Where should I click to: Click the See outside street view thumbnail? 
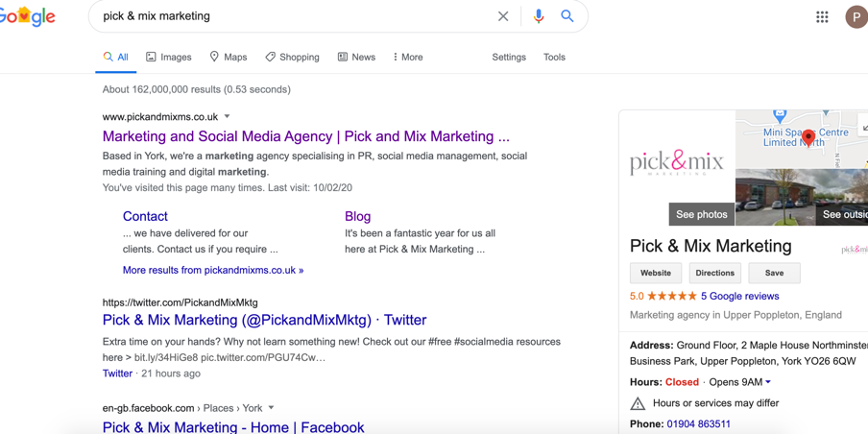(x=802, y=197)
